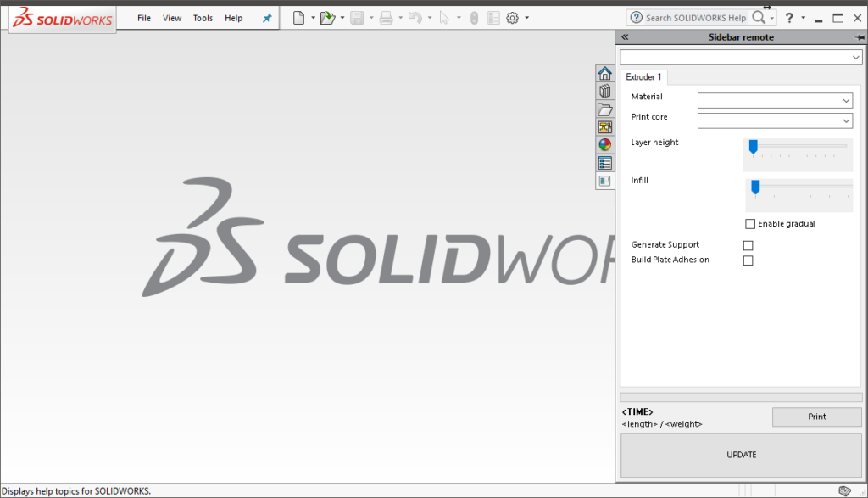Click the Undo toolbar icon
This screenshot has height=498, width=868.
click(x=415, y=19)
